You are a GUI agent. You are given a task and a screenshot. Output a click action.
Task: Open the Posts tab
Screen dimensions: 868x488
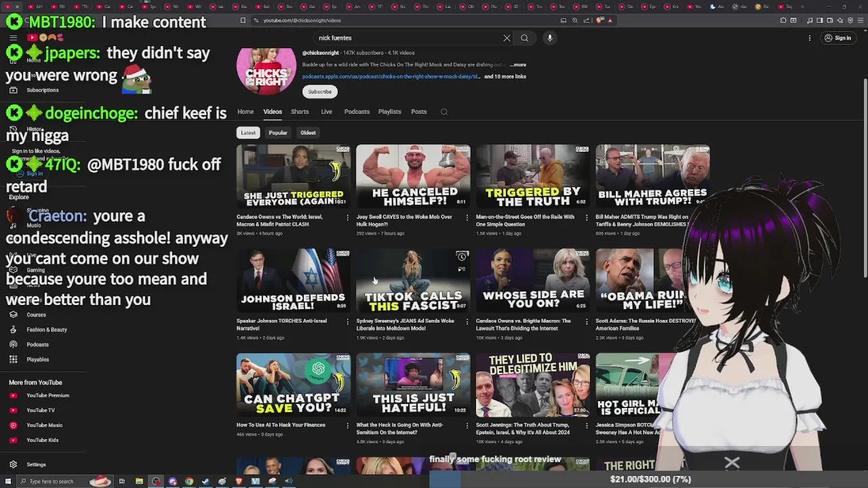tap(419, 112)
